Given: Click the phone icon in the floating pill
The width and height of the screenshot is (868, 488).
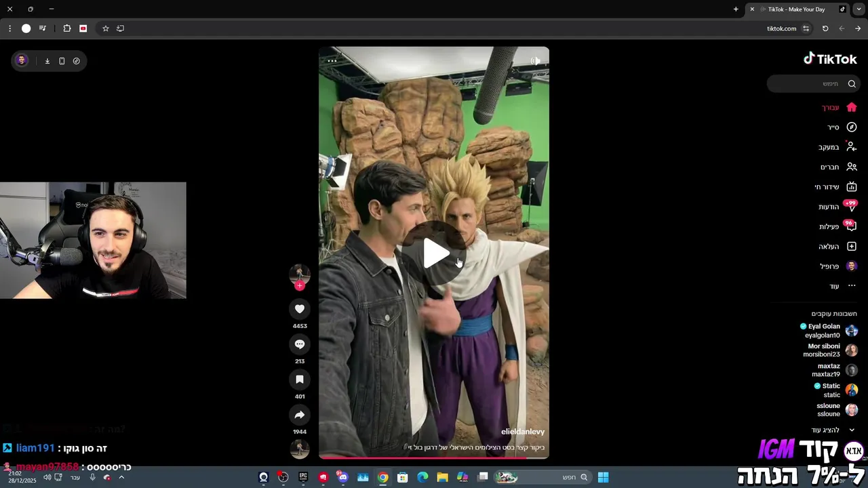Looking at the screenshot, I should (x=62, y=61).
